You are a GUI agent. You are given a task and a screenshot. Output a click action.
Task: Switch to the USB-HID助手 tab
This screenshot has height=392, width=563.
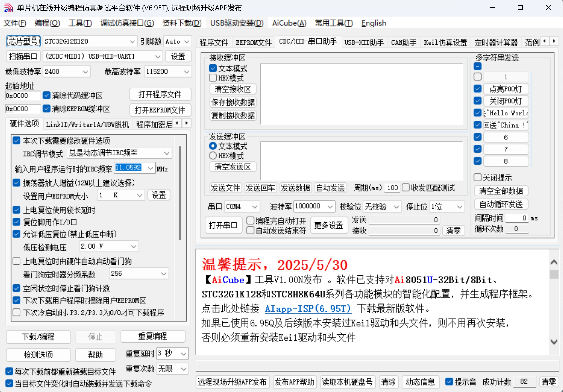pyautogui.click(x=364, y=42)
